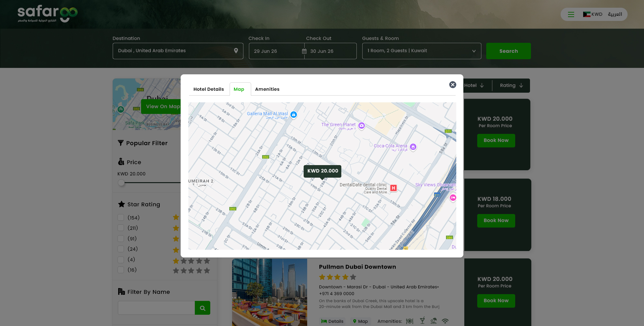644x326 pixels.
Task: Switch to the Hotel Details tab
Action: 209,89
